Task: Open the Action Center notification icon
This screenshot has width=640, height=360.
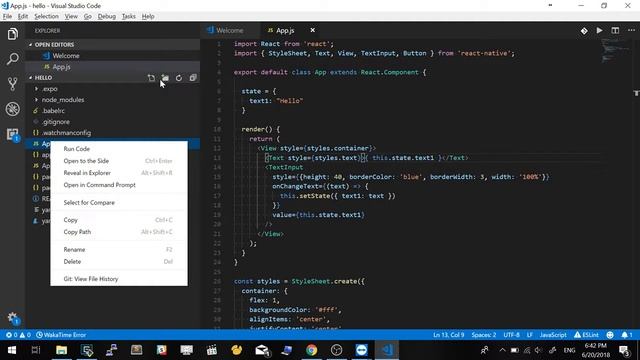Action: [x=624, y=350]
